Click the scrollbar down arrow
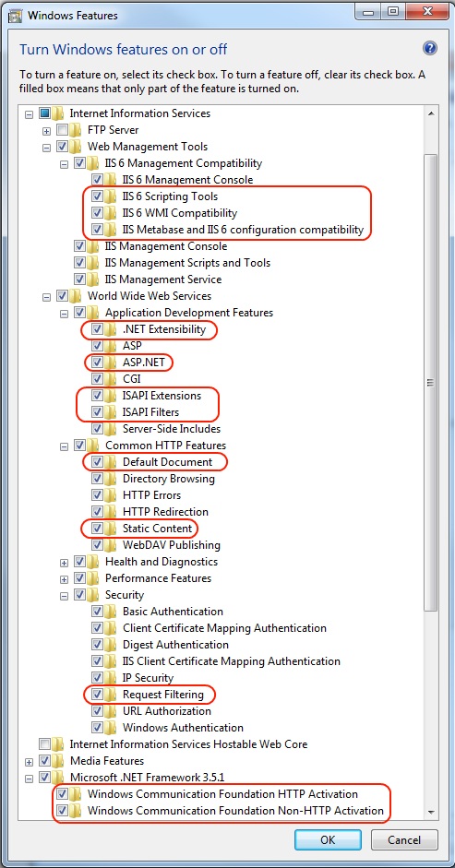455x868 pixels. coord(431,812)
